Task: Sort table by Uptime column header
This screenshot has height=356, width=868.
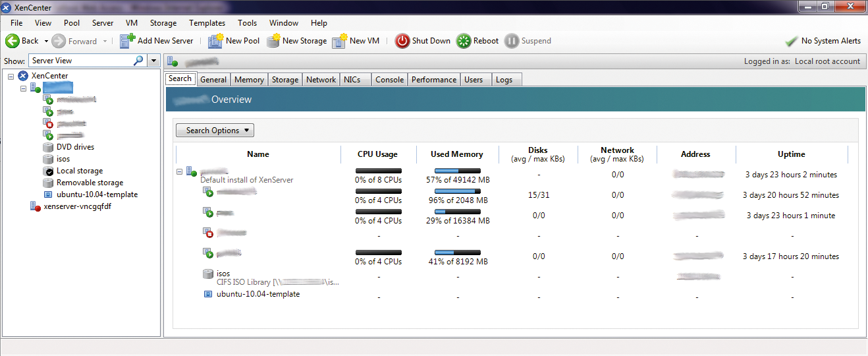Action: [x=791, y=154]
